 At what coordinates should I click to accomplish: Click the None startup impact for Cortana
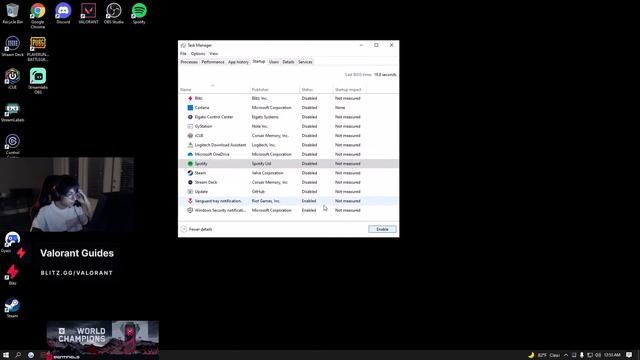pos(340,108)
